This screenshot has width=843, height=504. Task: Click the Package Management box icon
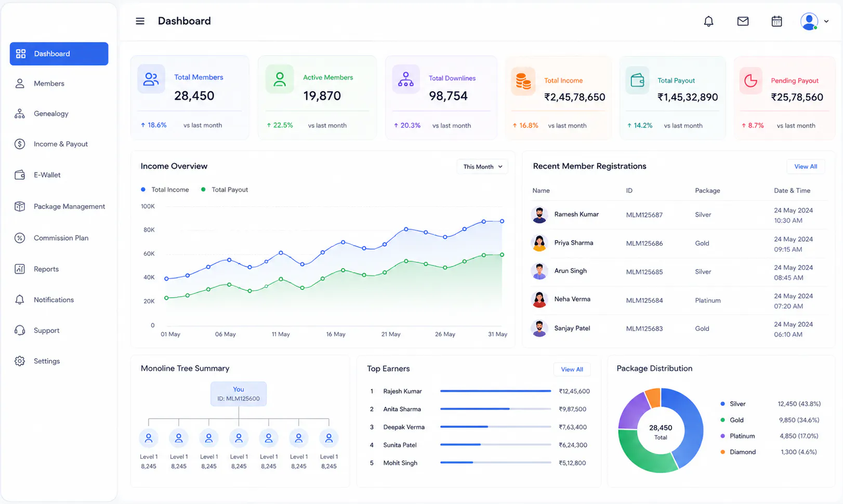[x=20, y=206]
